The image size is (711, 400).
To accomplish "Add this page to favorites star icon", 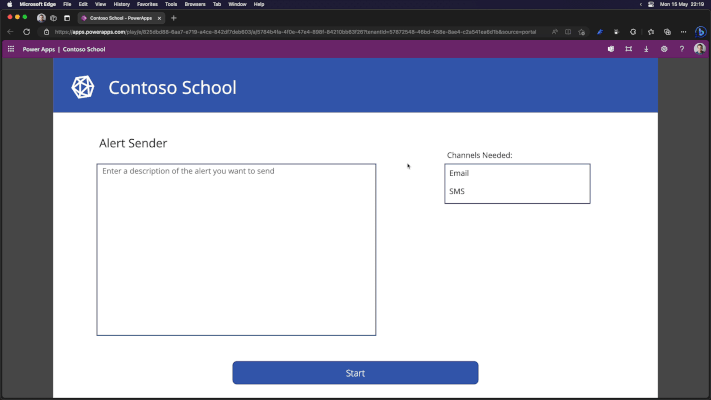I will point(582,32).
